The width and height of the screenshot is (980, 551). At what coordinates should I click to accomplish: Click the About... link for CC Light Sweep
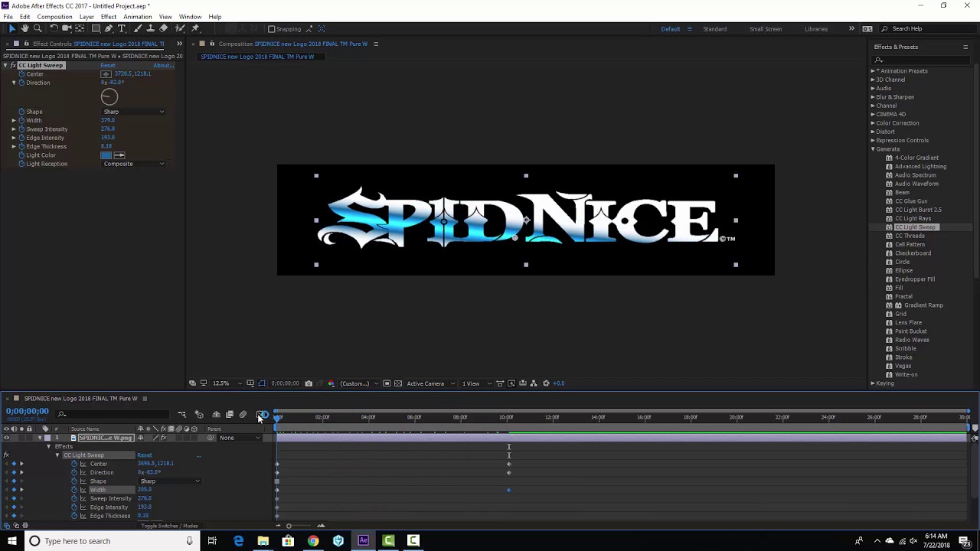162,66
